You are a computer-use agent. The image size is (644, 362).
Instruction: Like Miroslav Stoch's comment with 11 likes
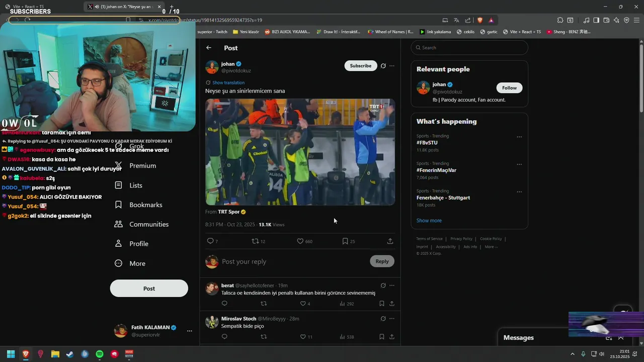point(303,337)
